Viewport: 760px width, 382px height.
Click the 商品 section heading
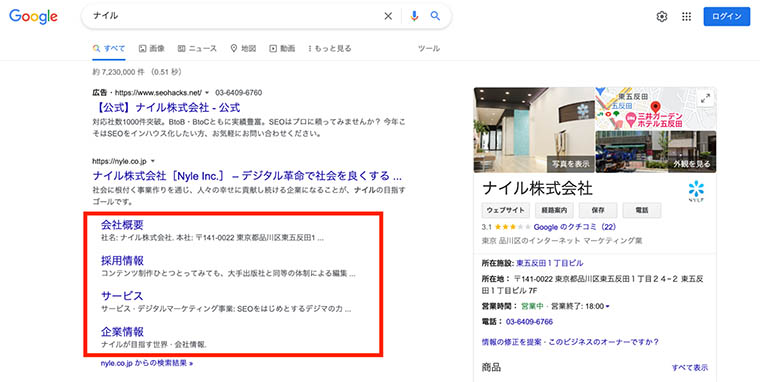pyautogui.click(x=491, y=367)
